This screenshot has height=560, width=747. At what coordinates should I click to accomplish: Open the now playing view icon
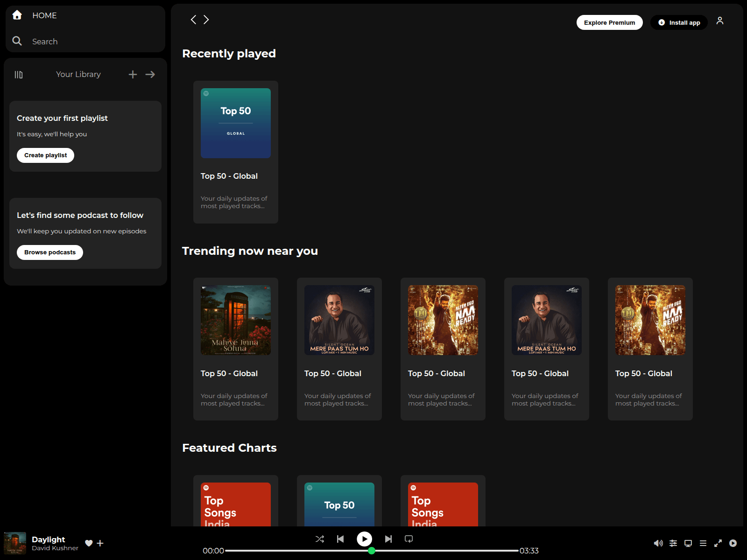pyautogui.click(x=733, y=543)
